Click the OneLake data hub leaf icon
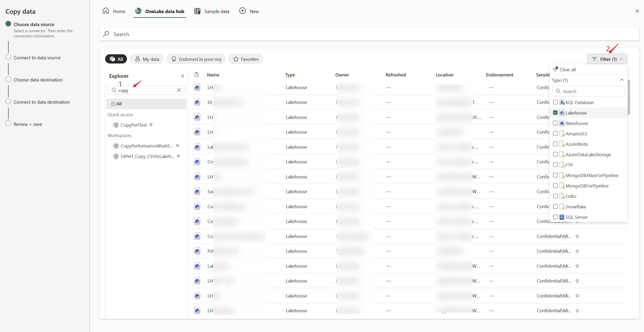The height and width of the screenshot is (332, 644). (138, 11)
